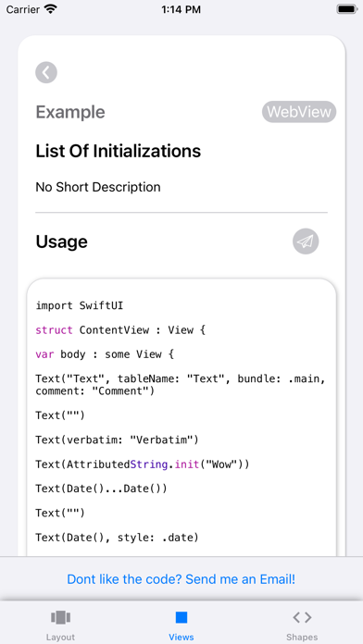This screenshot has height=644, width=363.
Task: Click the import SwiftUI code line
Action: pyautogui.click(x=80, y=305)
